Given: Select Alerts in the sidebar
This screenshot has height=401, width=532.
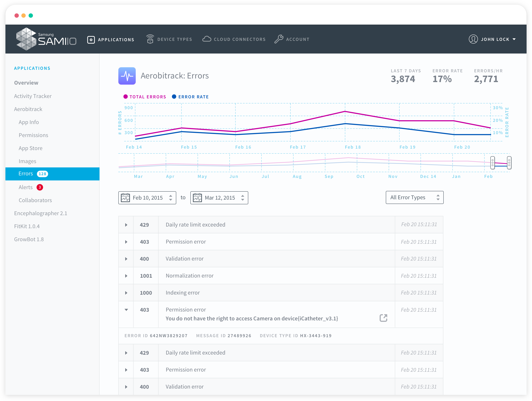Looking at the screenshot, I should coord(26,187).
